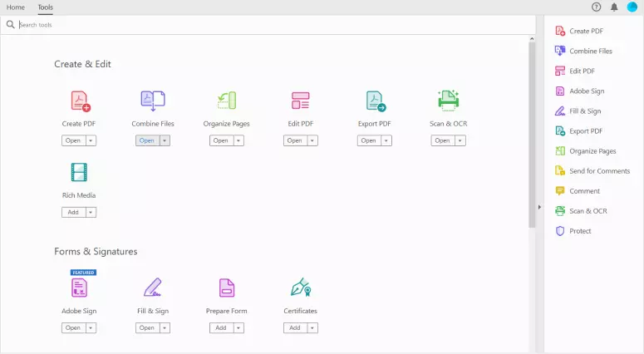Expand the Edit PDF dropdown arrow

(312, 140)
